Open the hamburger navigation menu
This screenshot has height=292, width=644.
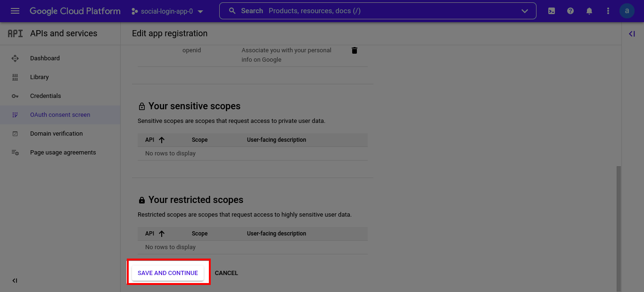click(x=15, y=11)
